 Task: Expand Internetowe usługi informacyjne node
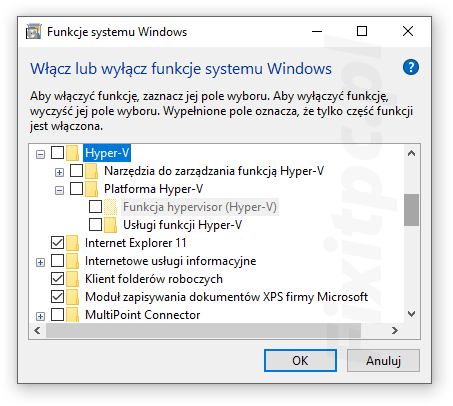pyautogui.click(x=40, y=262)
